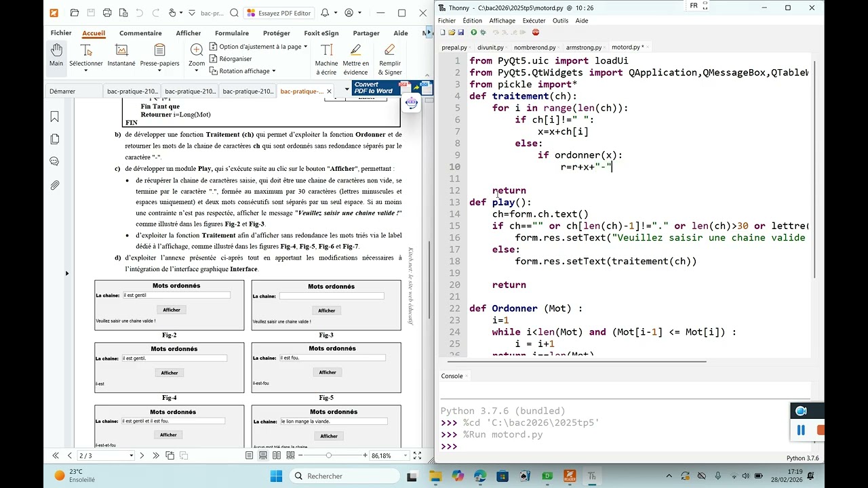
Task: Select continuous page view mode in Foxit
Action: click(262, 455)
